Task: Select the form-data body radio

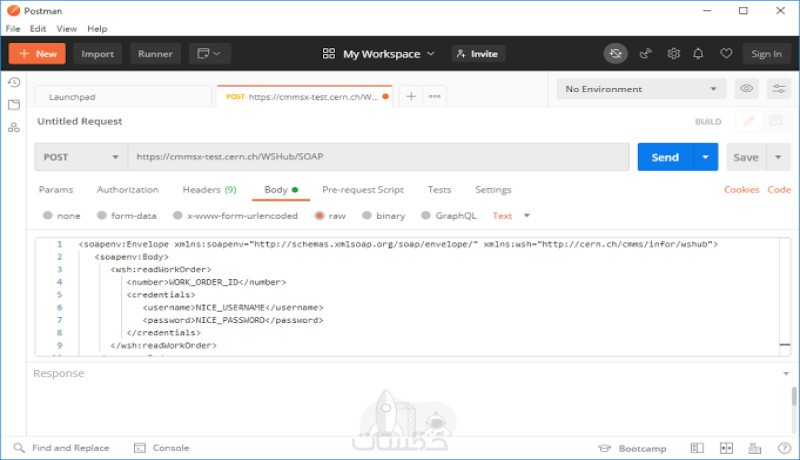Action: click(102, 215)
